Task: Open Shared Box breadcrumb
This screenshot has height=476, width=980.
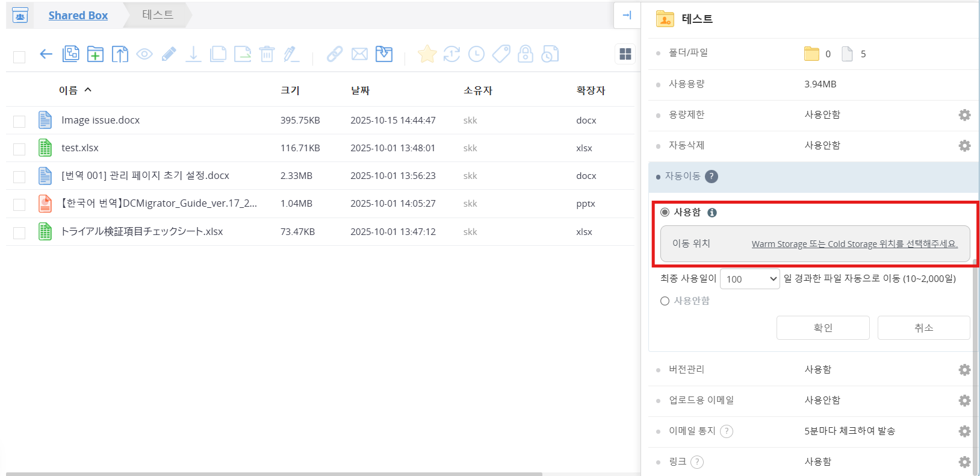Action: pos(78,16)
